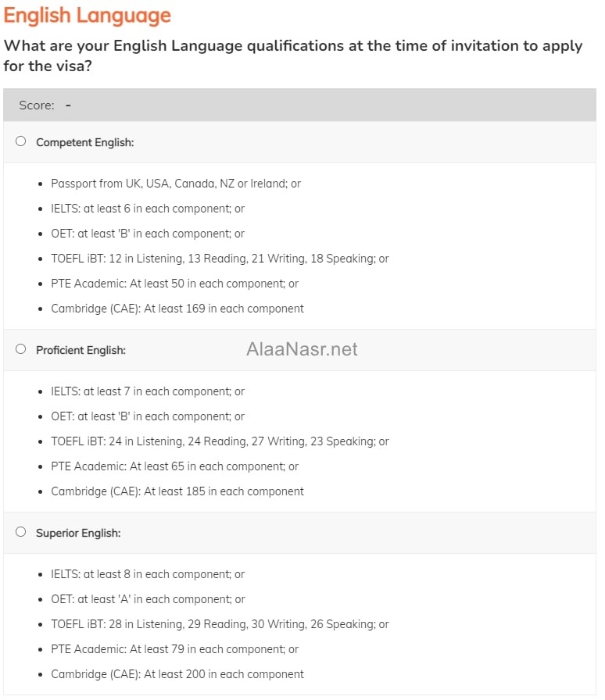
Task: Click the Score row in the gray bar
Action: (x=45, y=105)
